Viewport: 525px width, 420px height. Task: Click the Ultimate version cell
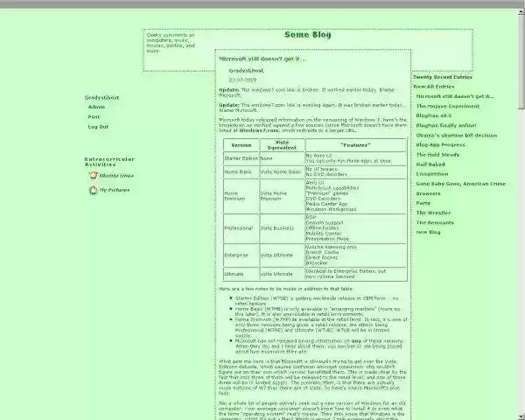point(241,274)
